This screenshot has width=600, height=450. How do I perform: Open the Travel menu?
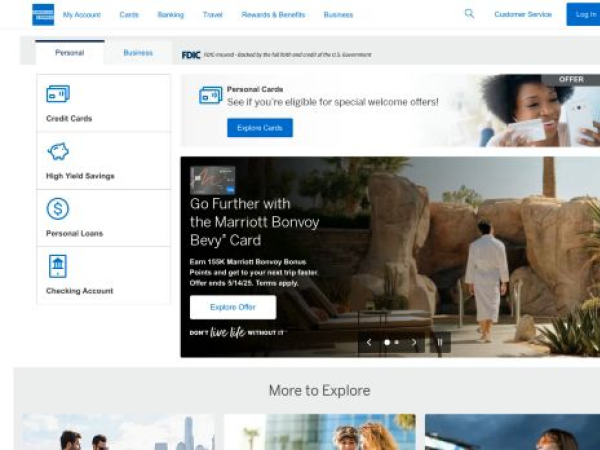click(x=212, y=15)
